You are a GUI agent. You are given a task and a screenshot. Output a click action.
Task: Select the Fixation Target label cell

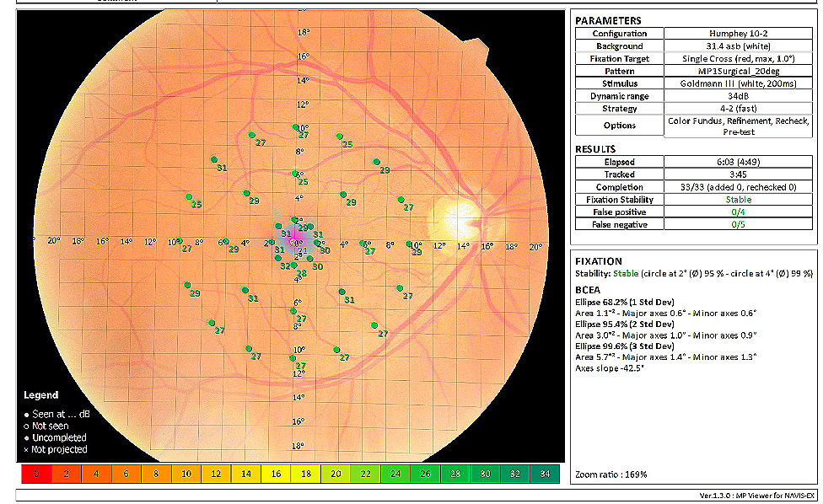point(619,59)
